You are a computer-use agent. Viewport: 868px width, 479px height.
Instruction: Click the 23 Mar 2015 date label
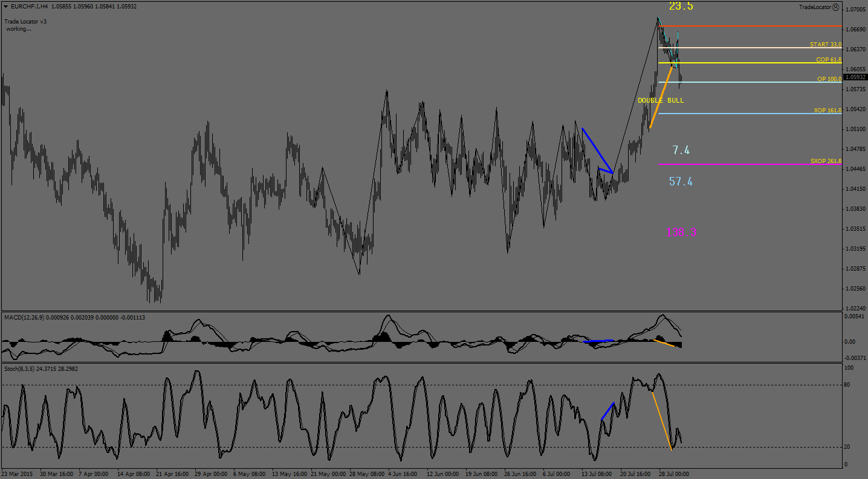pyautogui.click(x=18, y=474)
